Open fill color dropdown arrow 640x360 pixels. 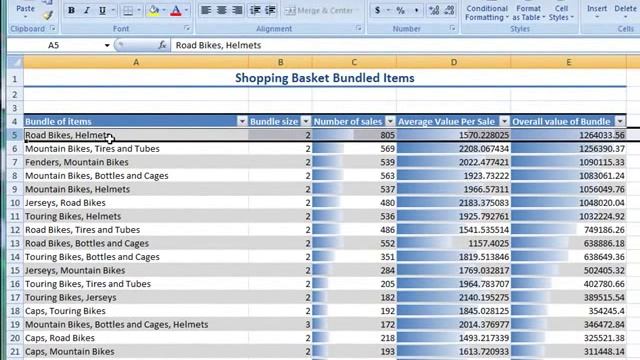pos(164,10)
